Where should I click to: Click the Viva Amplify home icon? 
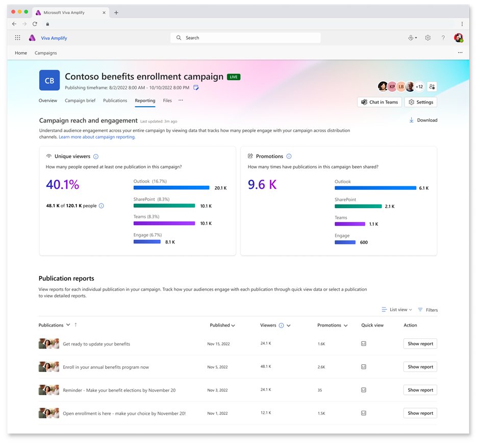pyautogui.click(x=32, y=37)
